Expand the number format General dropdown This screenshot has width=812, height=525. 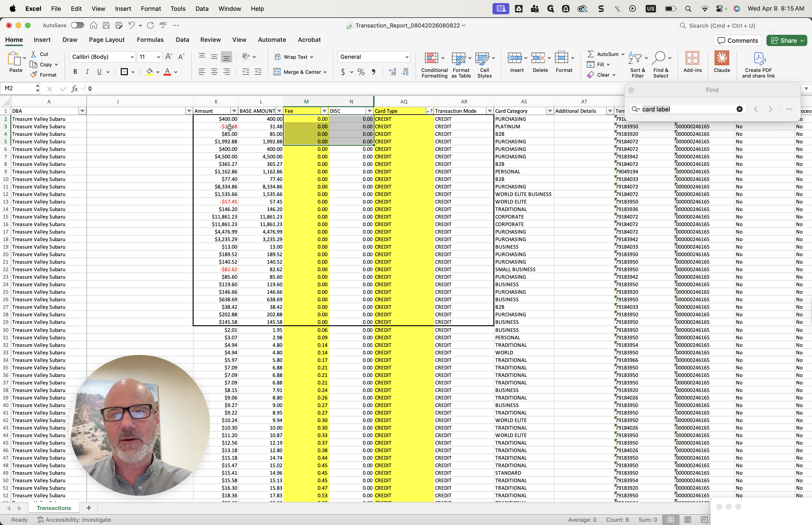click(406, 57)
